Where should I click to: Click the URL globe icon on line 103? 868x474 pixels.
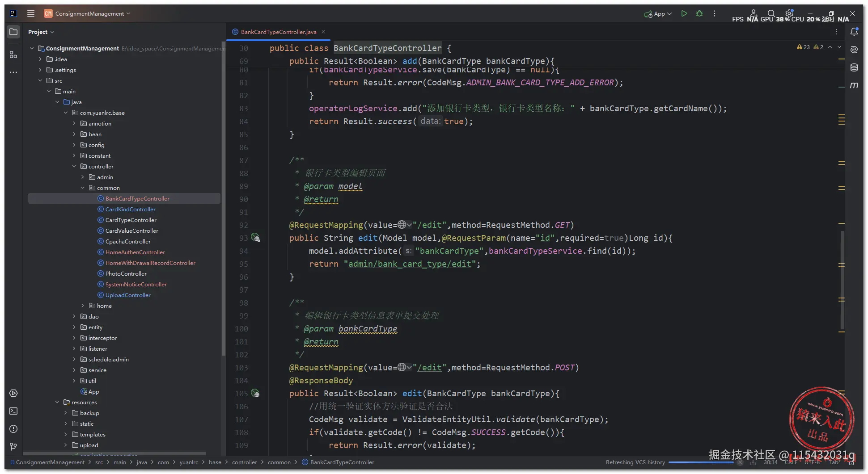click(402, 367)
